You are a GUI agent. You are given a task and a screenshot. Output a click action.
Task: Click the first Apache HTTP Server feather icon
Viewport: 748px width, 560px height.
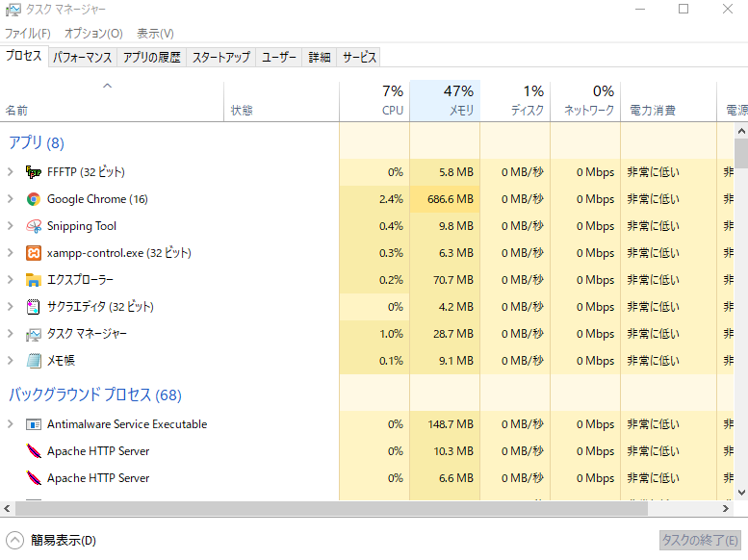click(34, 451)
